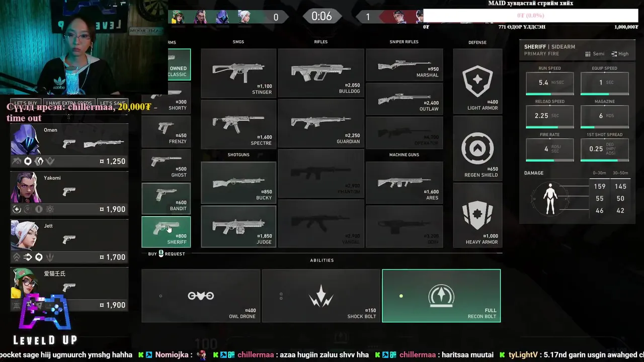
Task: Select the greyed-out Vandal rifle
Action: pyautogui.click(x=321, y=224)
